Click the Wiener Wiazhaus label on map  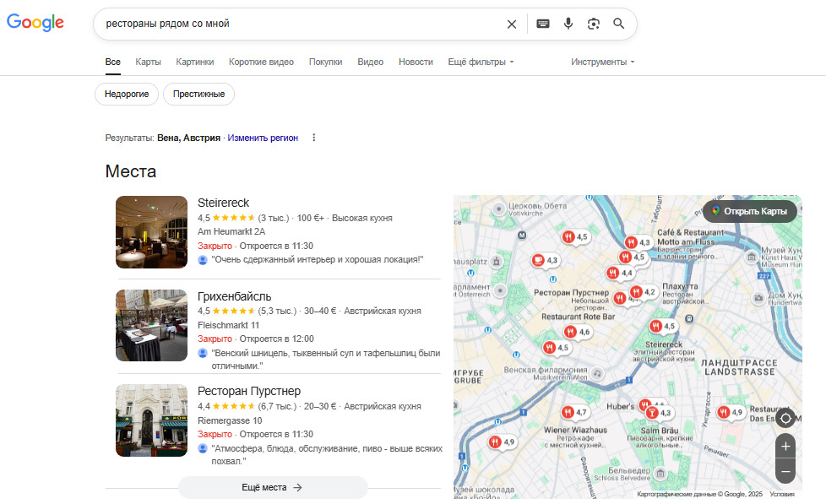(575, 431)
